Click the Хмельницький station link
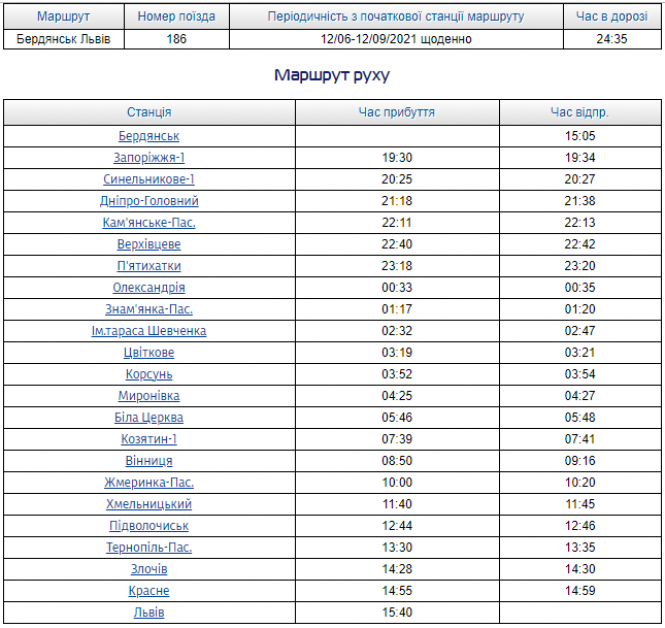Viewport: 665px width, 628px height. [x=149, y=504]
